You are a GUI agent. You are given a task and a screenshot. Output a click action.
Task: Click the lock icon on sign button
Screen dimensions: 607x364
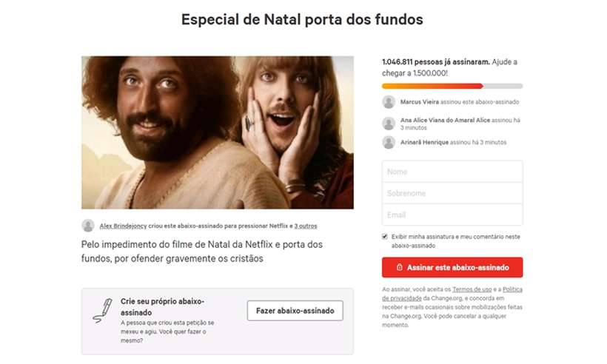click(400, 267)
